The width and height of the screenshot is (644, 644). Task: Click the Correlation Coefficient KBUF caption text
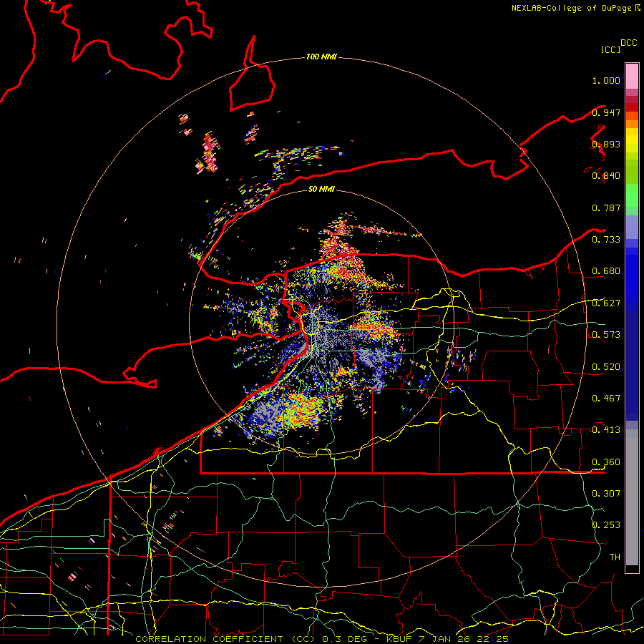[x=322, y=639]
